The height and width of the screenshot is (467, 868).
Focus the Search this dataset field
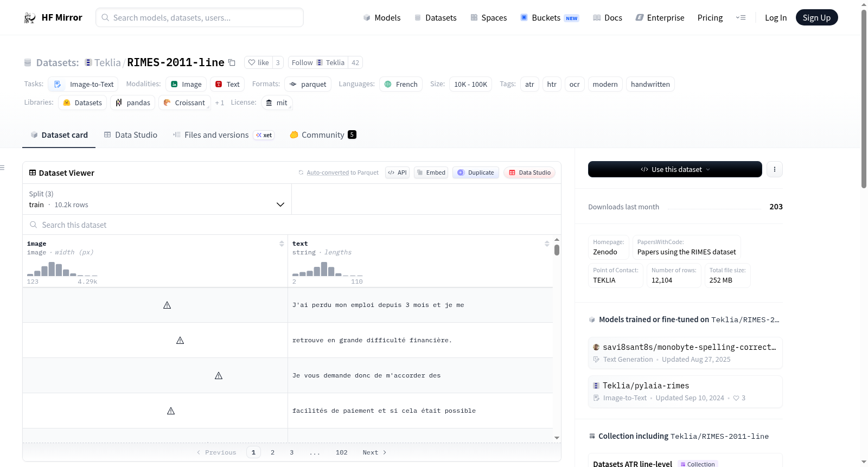point(292,225)
